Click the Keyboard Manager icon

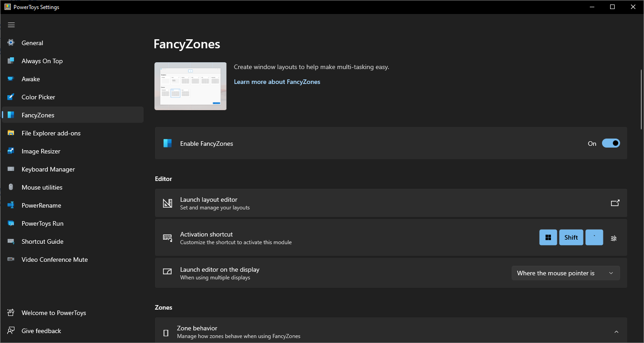click(11, 169)
